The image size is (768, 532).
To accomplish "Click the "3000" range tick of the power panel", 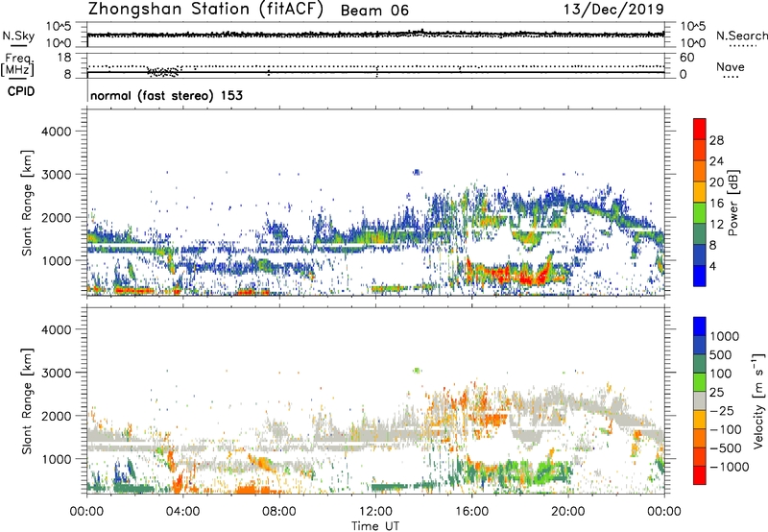I will (x=56, y=175).
